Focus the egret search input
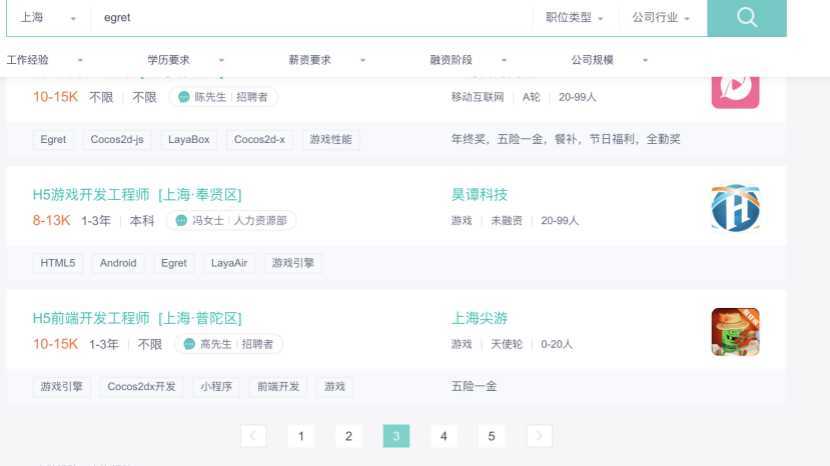Viewport: 830px width, 466px height. [x=312, y=17]
